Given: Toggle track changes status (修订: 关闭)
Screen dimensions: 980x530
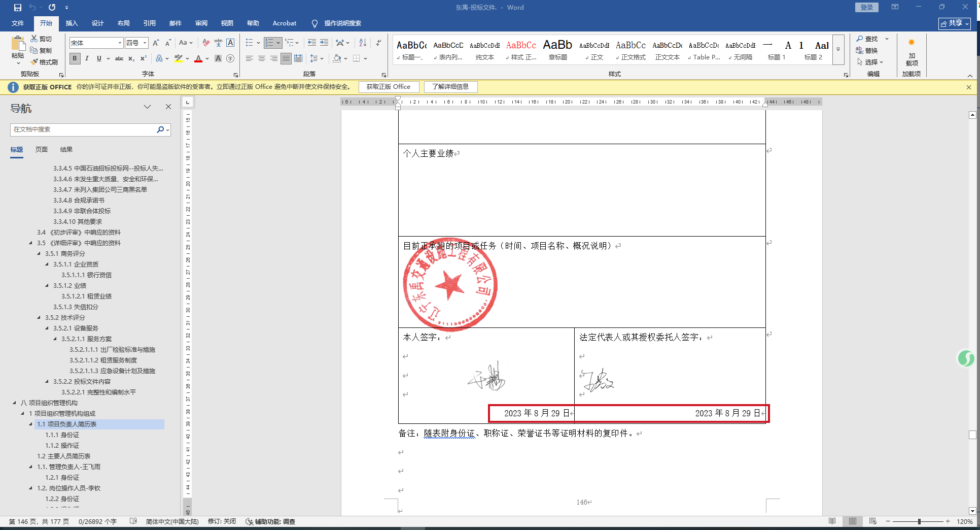Looking at the screenshot, I should [x=222, y=521].
